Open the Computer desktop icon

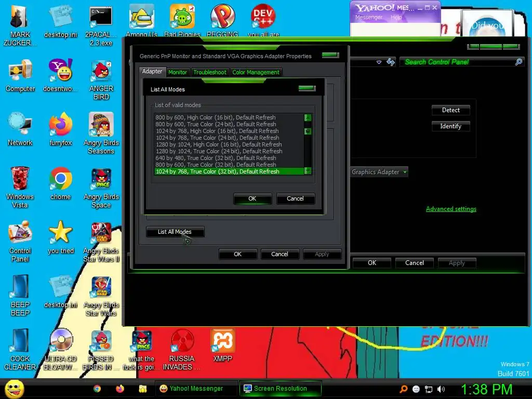click(20, 76)
